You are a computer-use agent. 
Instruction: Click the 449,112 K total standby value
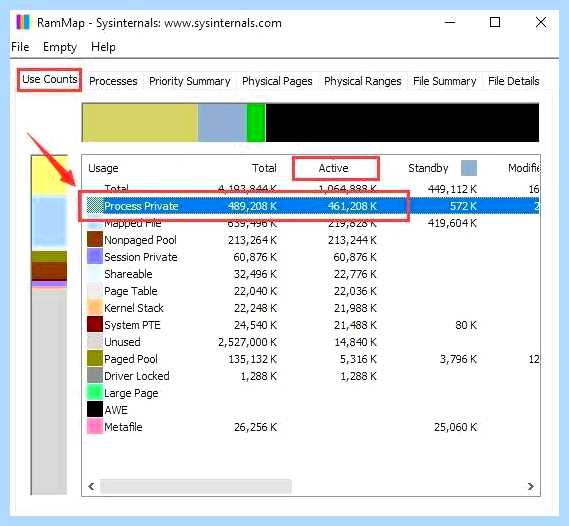click(452, 189)
